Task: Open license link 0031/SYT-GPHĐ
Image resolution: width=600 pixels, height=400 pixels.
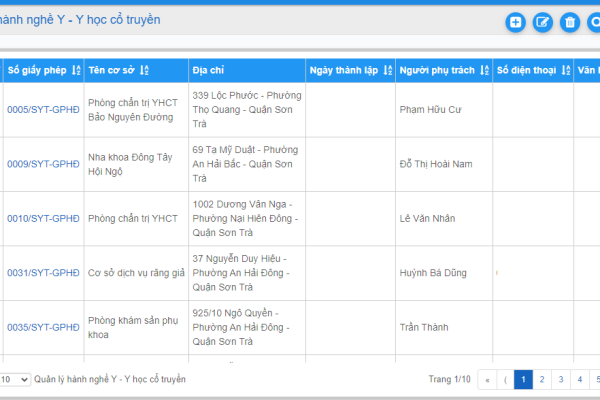Action: [x=43, y=273]
